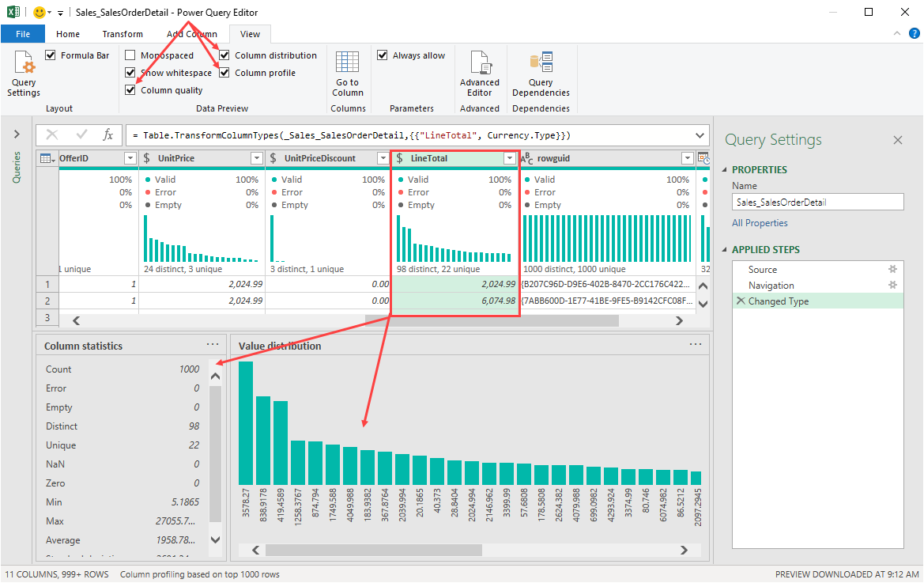Disable Column quality

click(x=130, y=89)
